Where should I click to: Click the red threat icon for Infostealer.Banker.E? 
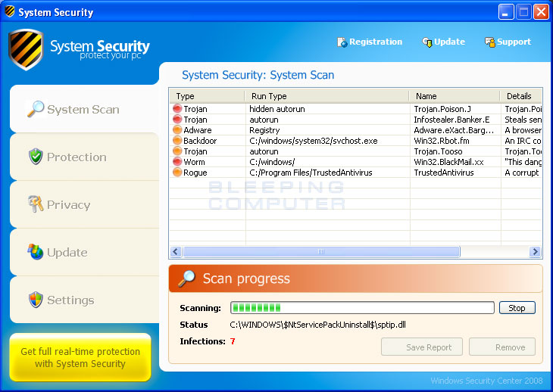tap(177, 119)
